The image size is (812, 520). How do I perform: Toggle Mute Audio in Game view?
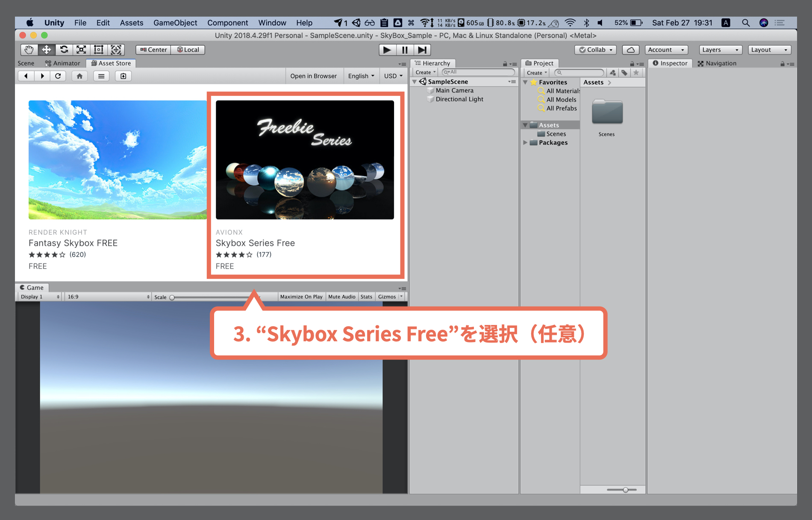pyautogui.click(x=341, y=296)
